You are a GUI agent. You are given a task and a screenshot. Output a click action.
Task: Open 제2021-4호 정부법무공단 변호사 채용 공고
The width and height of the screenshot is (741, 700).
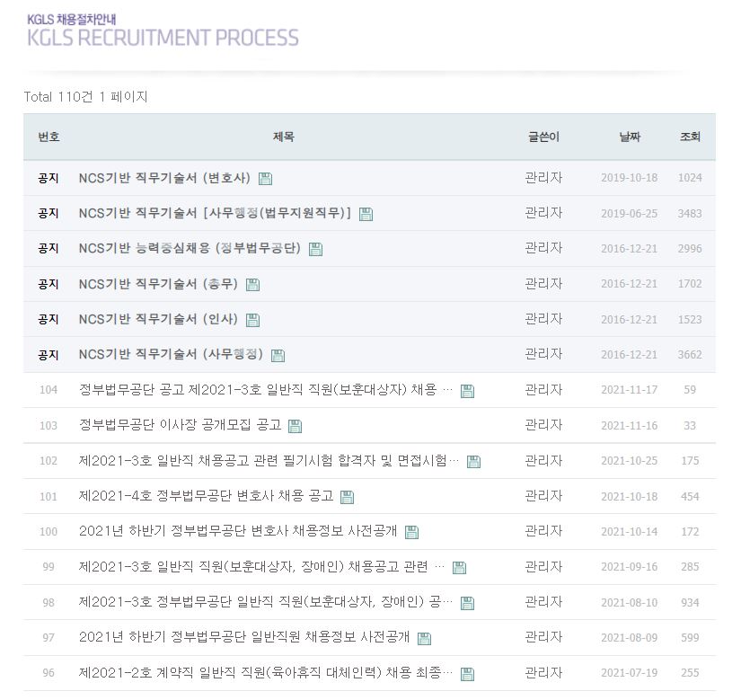coord(206,496)
